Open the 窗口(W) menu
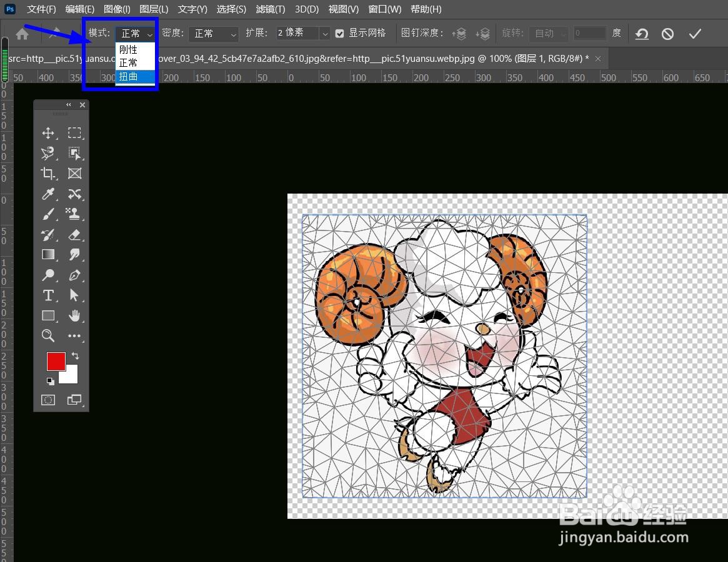 pyautogui.click(x=385, y=9)
